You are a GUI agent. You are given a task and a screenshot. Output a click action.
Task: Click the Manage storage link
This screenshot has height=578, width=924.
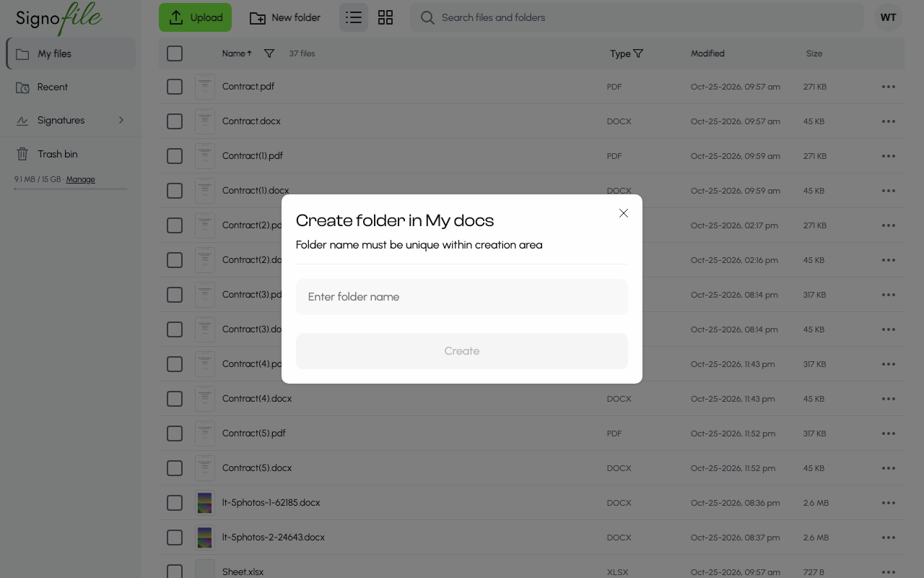[81, 179]
